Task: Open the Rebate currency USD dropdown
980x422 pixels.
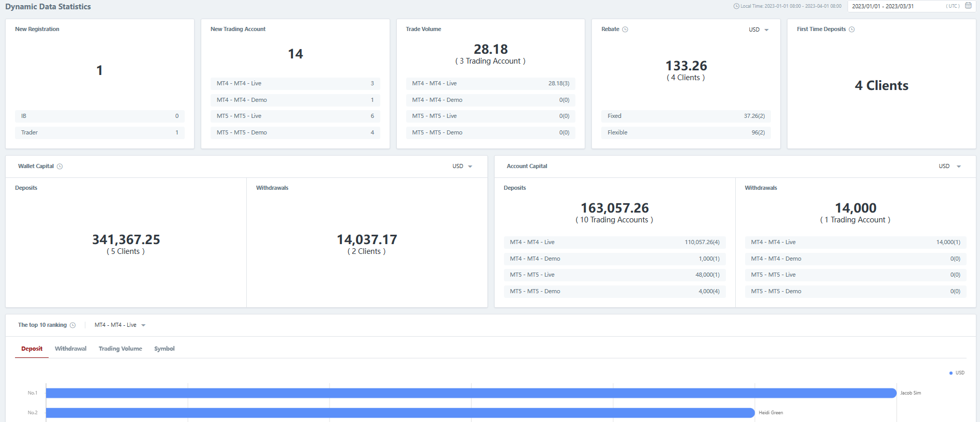Action: [x=759, y=29]
